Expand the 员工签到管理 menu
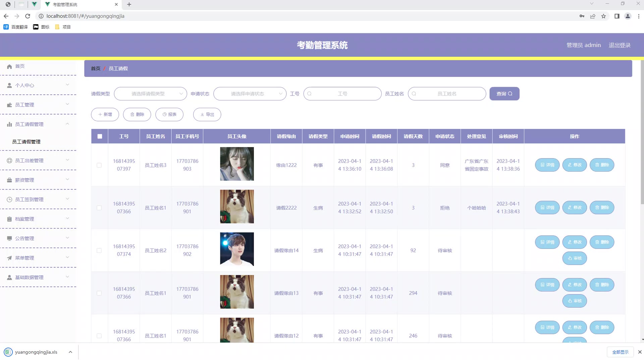This screenshot has width=644, height=360. click(x=67, y=199)
